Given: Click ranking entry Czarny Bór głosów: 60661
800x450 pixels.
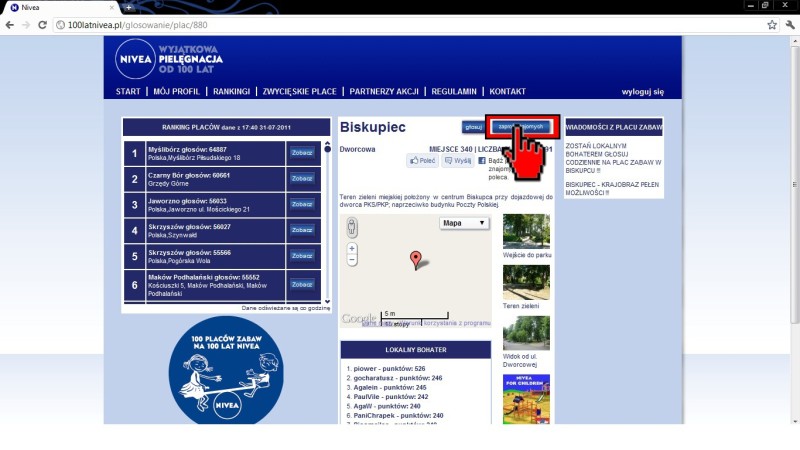Looking at the screenshot, I should click(189, 175).
